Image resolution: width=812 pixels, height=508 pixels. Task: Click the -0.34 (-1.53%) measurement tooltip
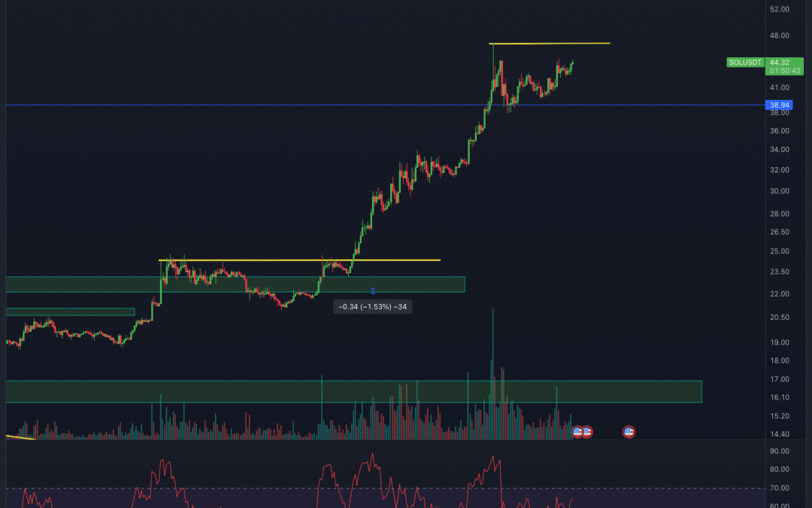point(372,307)
